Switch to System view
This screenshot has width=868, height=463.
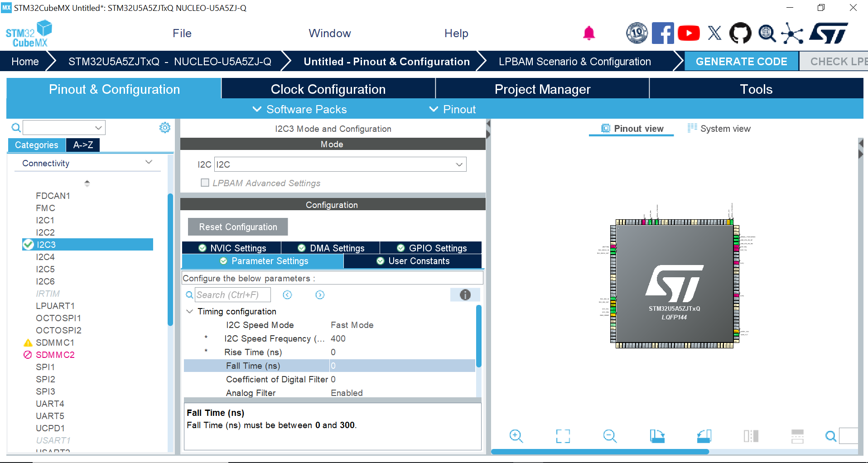click(719, 129)
